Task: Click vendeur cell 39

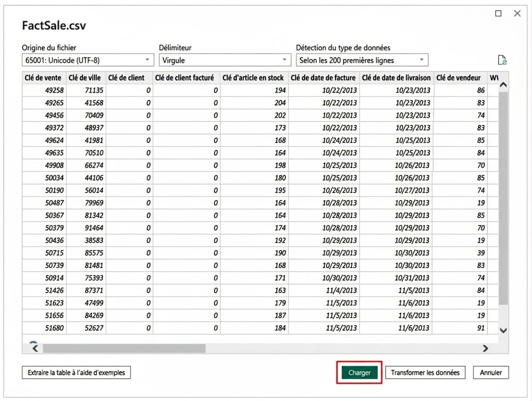Action: tap(461, 253)
